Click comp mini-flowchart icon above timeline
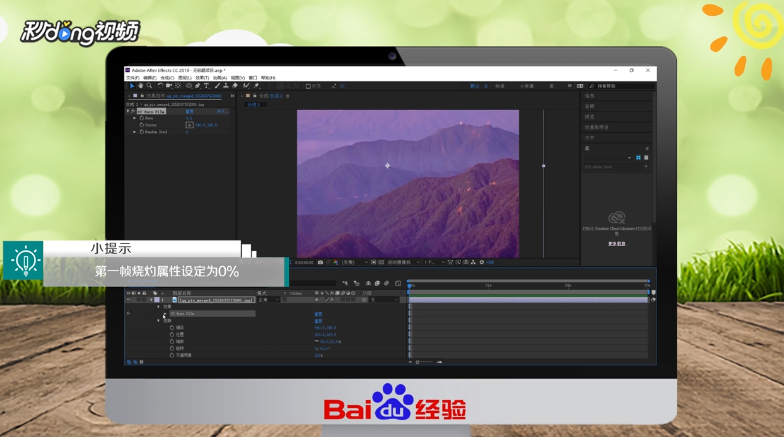784x437 pixels. 345,284
